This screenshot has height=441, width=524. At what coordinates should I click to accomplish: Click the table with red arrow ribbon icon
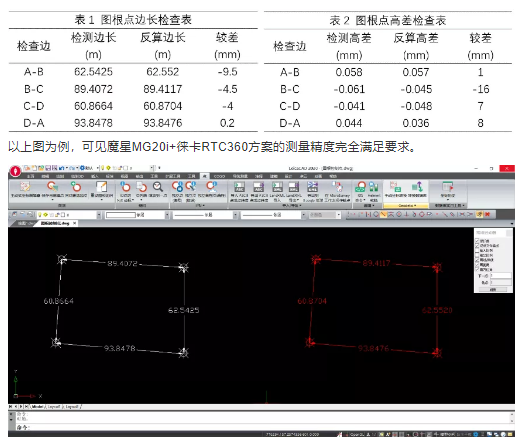coord(448,186)
